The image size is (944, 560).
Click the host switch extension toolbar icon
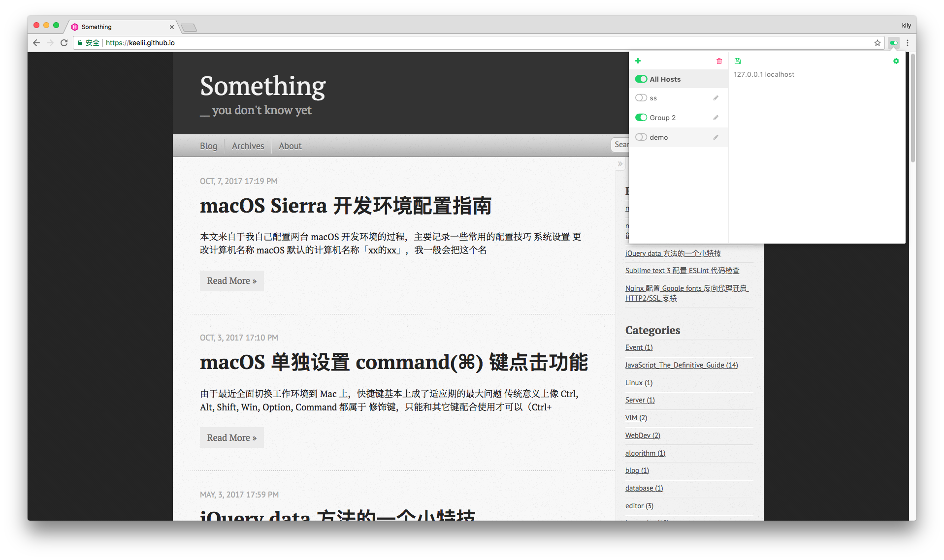click(x=894, y=43)
